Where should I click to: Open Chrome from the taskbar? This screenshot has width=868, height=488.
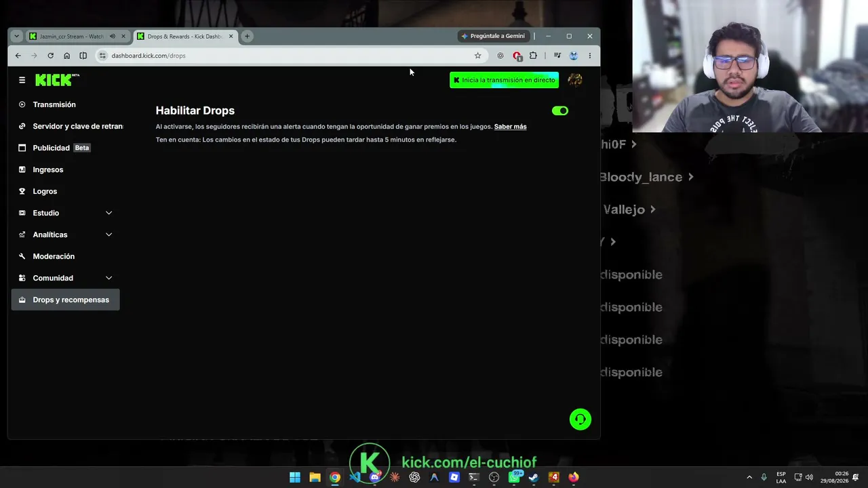click(335, 477)
